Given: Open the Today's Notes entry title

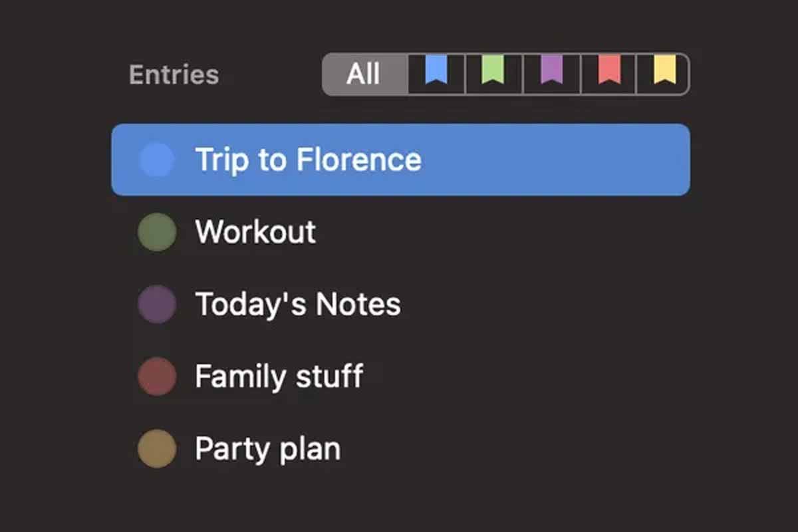Looking at the screenshot, I should [x=298, y=305].
